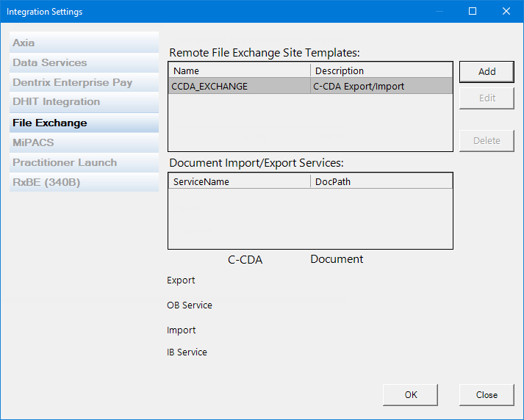Click the Description column header
The width and height of the screenshot is (524, 420).
[381, 70]
